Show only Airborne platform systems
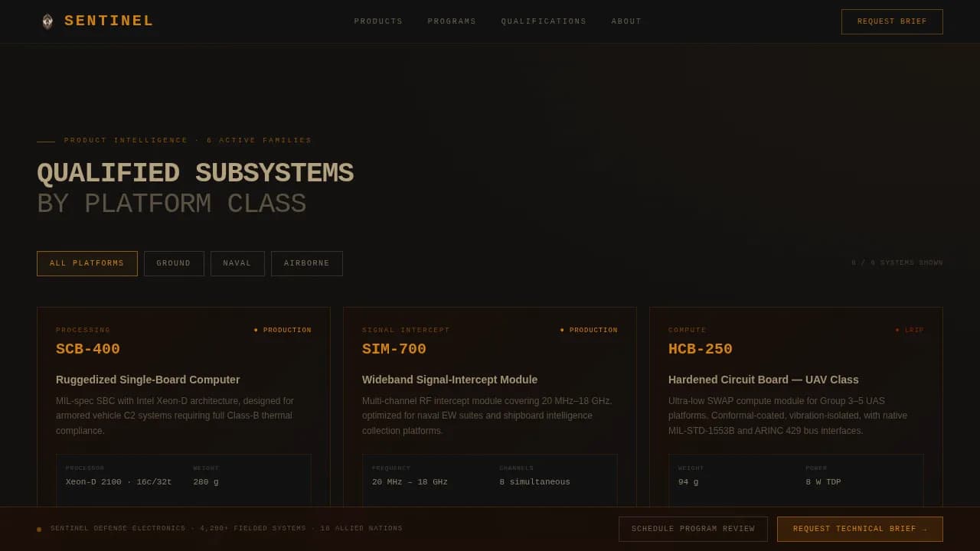The width and height of the screenshot is (980, 551). tap(307, 263)
